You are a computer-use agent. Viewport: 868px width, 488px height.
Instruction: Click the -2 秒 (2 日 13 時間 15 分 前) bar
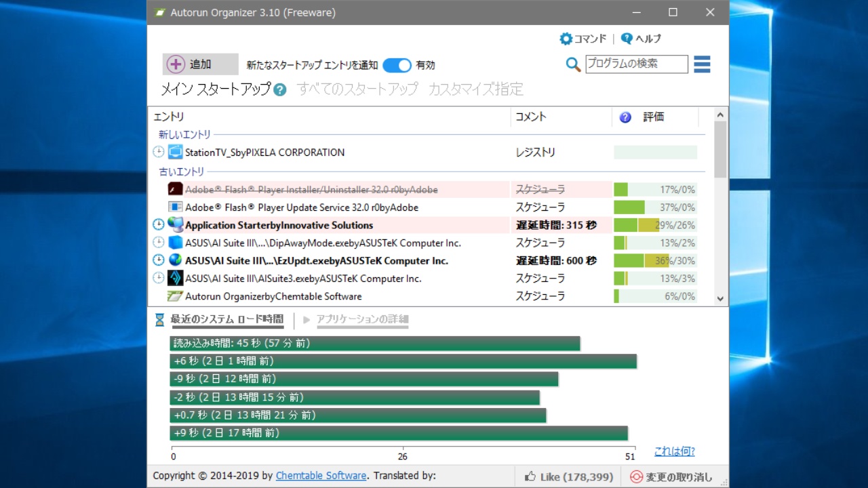coord(355,397)
